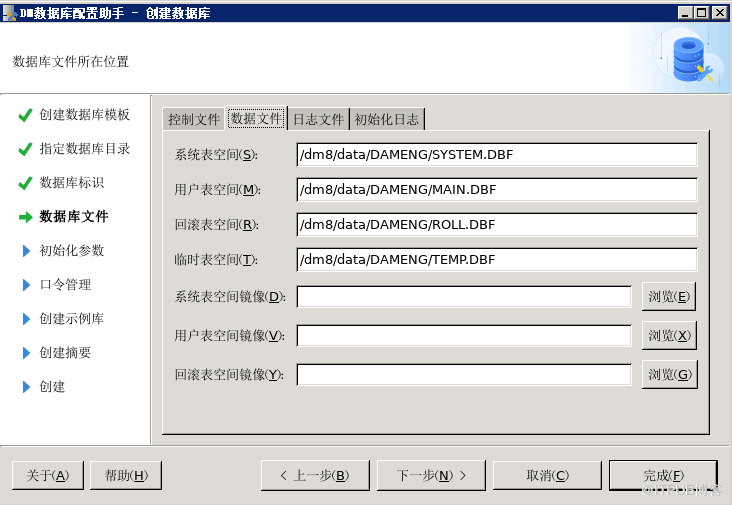Screen dimensions: 732x505
Task: Switch to the 控制文件 tab
Action: 194,119
